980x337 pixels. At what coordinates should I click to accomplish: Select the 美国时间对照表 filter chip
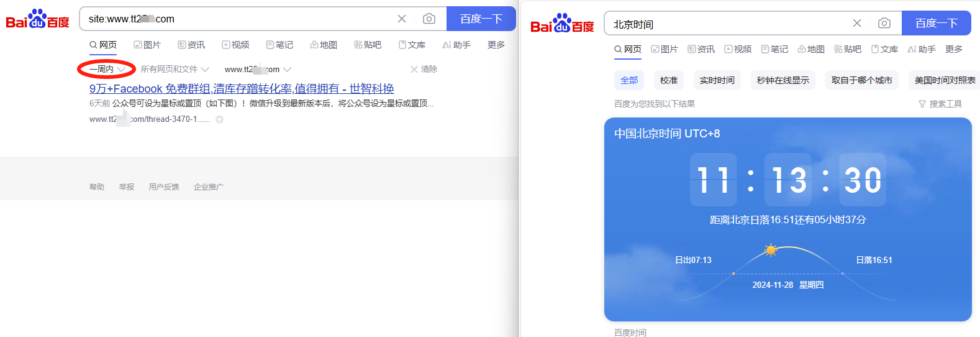[944, 80]
